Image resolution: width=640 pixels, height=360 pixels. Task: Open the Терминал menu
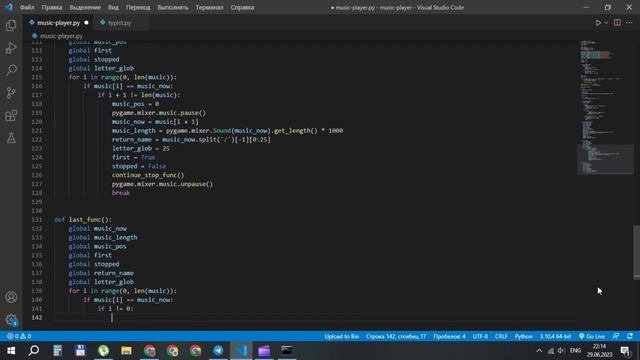(209, 7)
